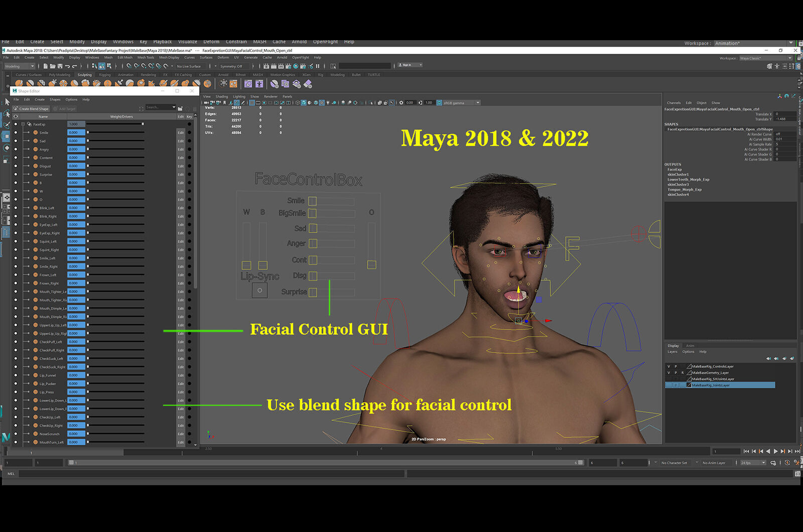Toggle V visibility for MaleBaseGemetry_Layer
The height and width of the screenshot is (532, 803).
point(668,373)
